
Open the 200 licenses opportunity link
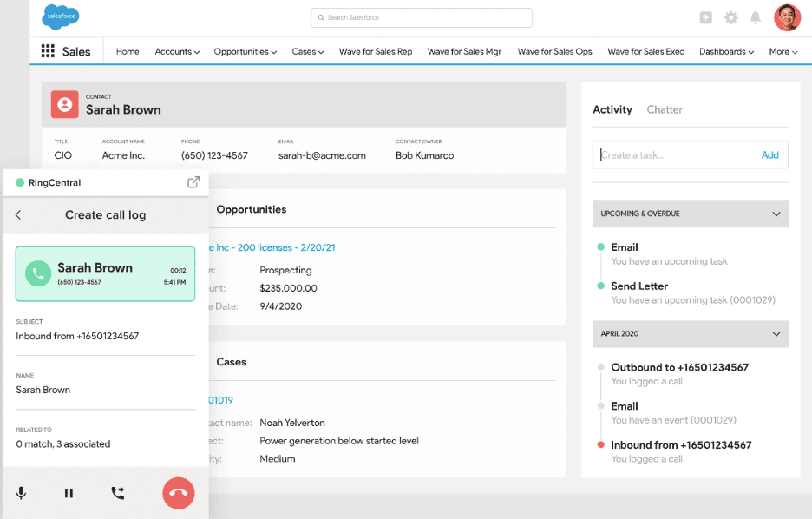coord(272,247)
